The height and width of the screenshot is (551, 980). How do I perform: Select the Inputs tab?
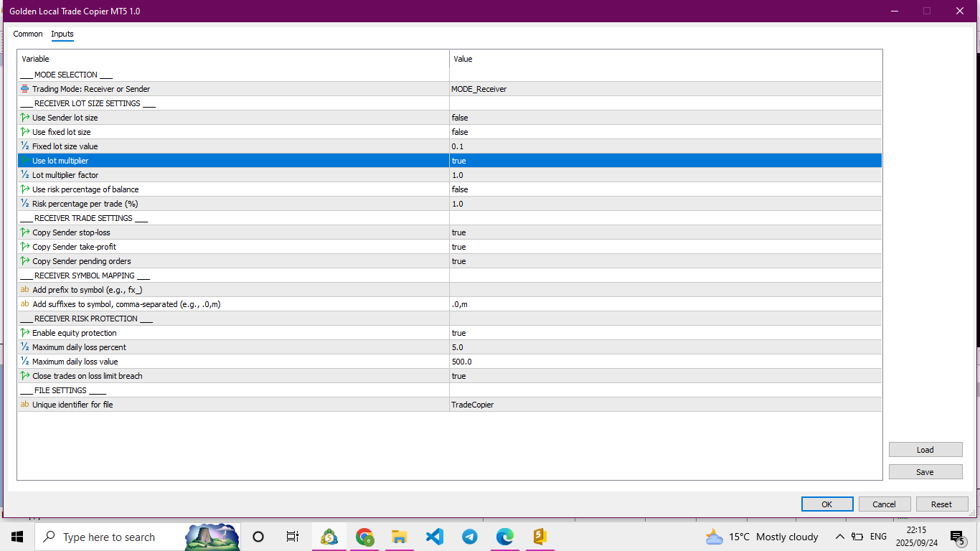62,34
